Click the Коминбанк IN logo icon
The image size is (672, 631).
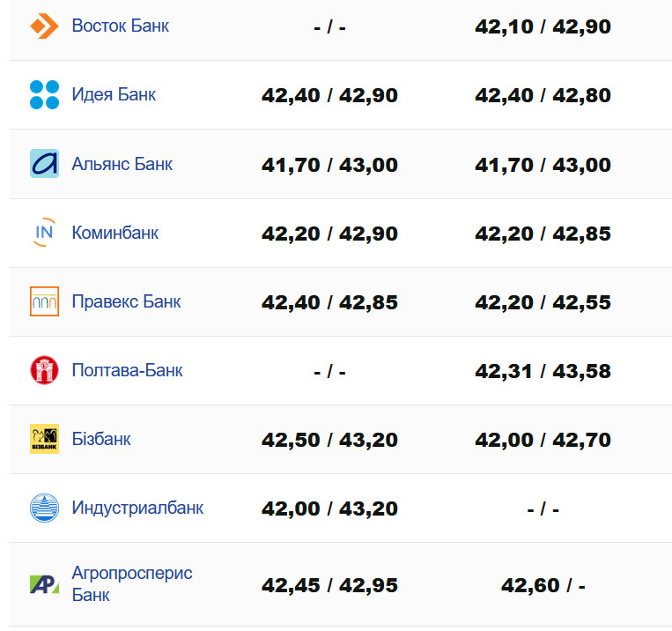[44, 233]
